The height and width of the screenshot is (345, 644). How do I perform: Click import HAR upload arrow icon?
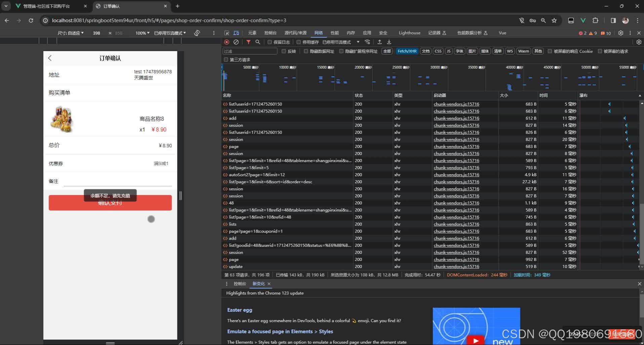coord(379,42)
